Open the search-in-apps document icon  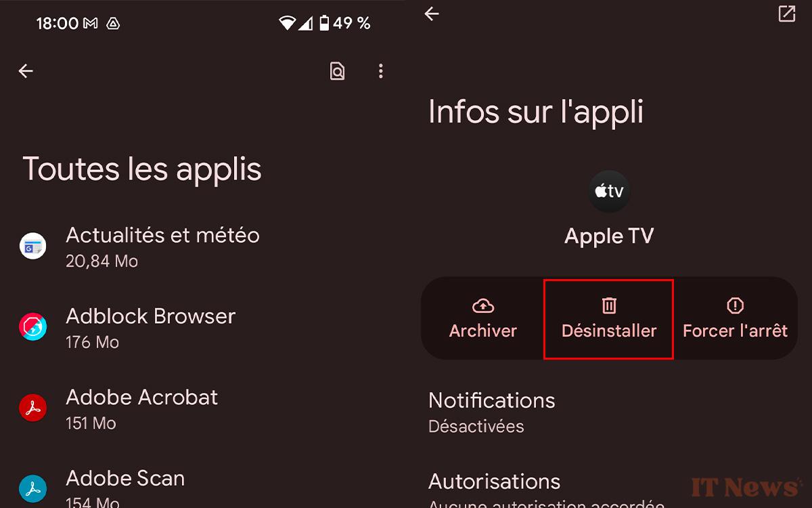click(337, 71)
